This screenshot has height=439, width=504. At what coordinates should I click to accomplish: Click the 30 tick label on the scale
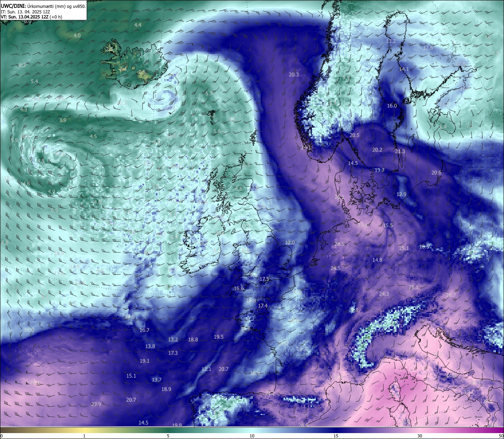[x=420, y=436]
